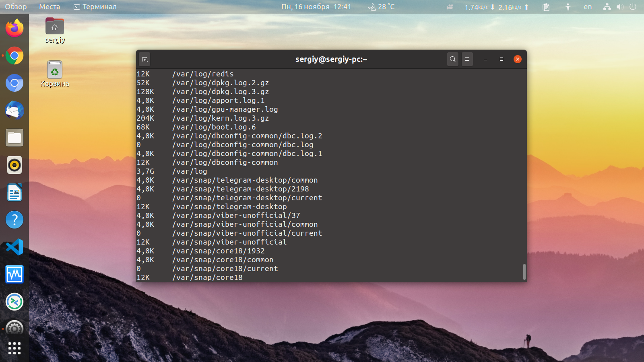Screen dimensions: 644x362
Task: Open the System Monitor dock icon
Action: coord(14,274)
